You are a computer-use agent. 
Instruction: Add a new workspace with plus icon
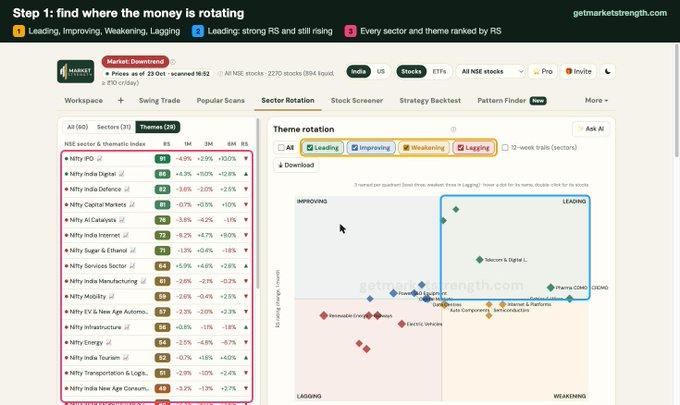tap(121, 100)
